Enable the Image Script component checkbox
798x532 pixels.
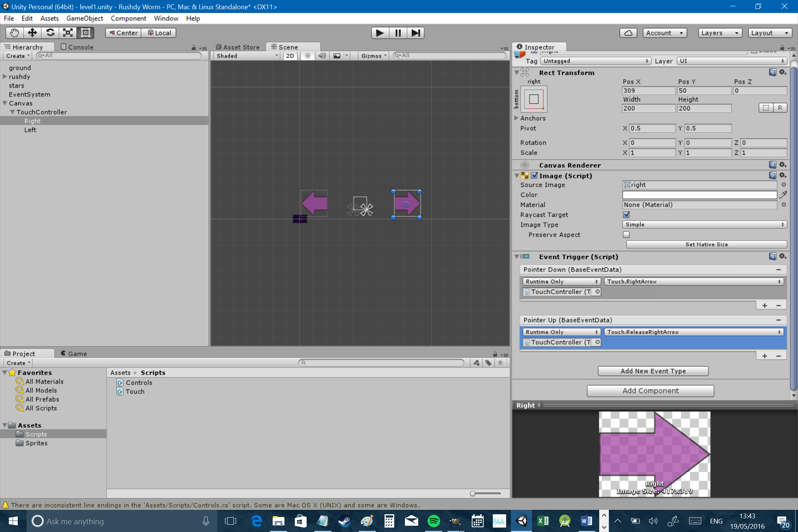534,176
